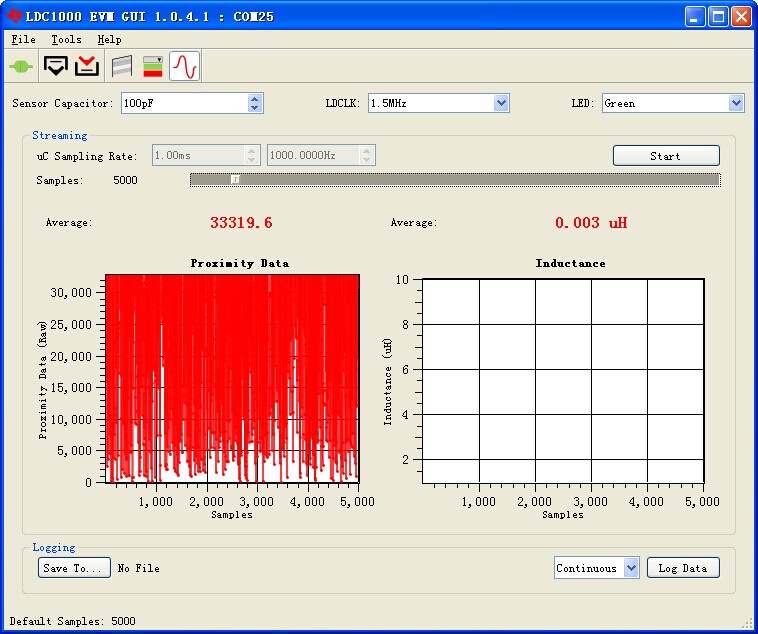Click the black load configuration icon
758x634 pixels.
coord(56,66)
